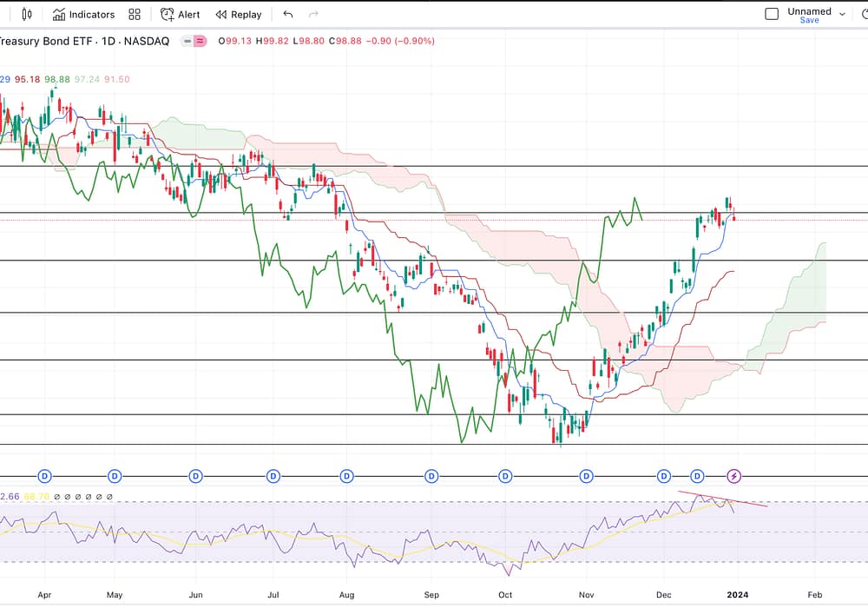Toggle the pink market status pill
This screenshot has height=608, width=868.
[201, 41]
